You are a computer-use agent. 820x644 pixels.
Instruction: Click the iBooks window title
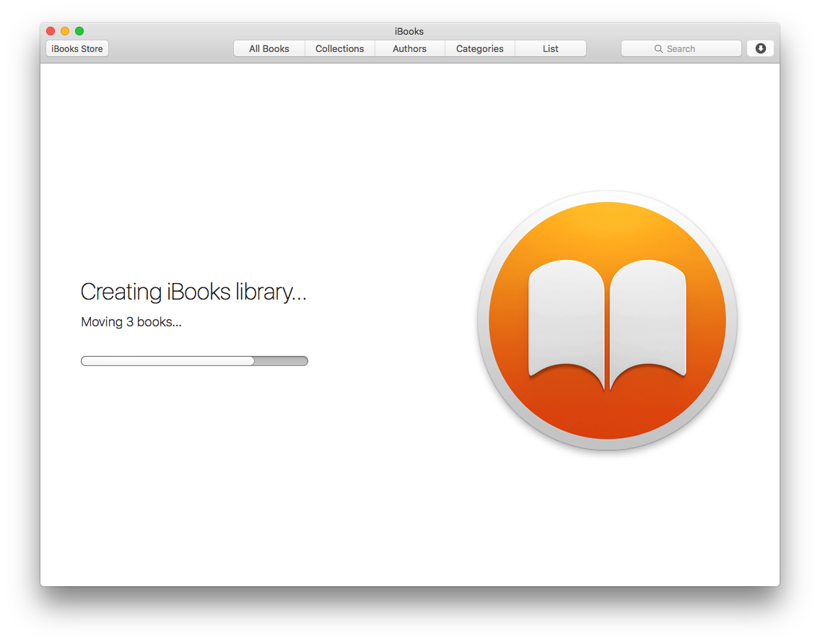[x=409, y=31]
